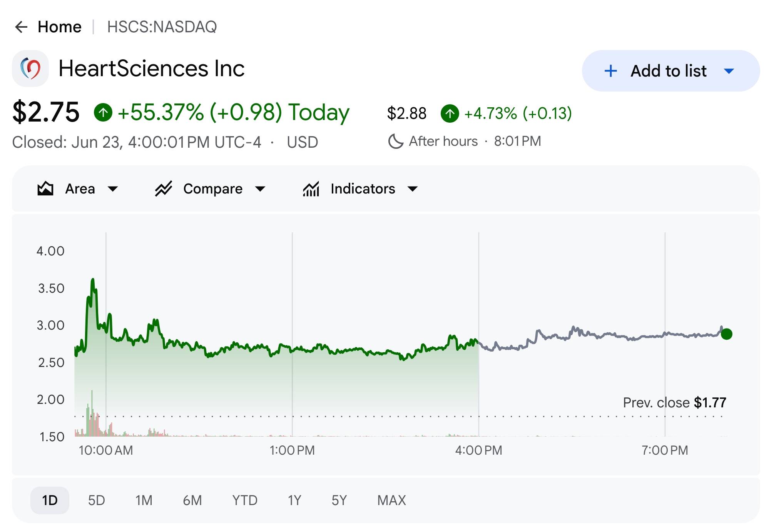Click the green up arrow beside +4.73%
The width and height of the screenshot is (774, 532).
tap(450, 113)
